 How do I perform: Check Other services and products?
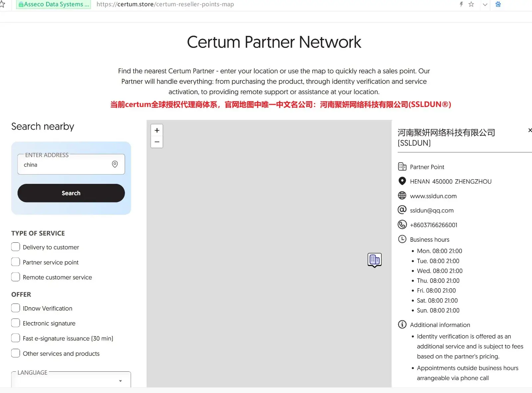pyautogui.click(x=16, y=353)
